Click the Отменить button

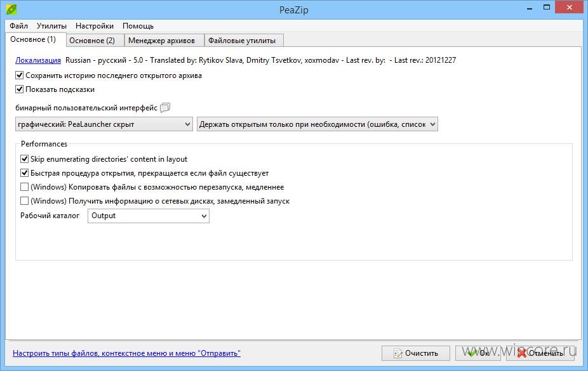540,353
